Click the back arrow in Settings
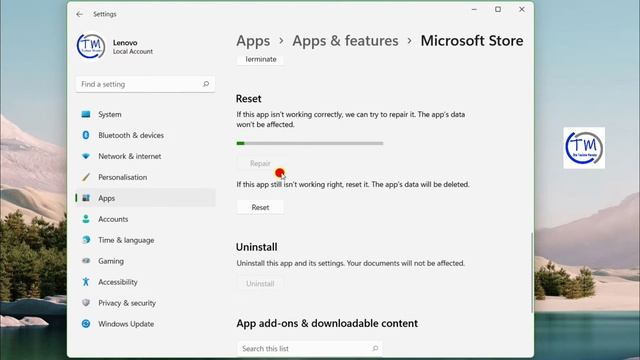Screen dimensions: 640x360 click(79, 14)
